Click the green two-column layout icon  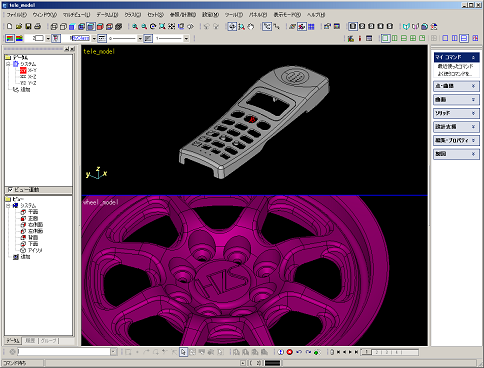click(x=395, y=39)
